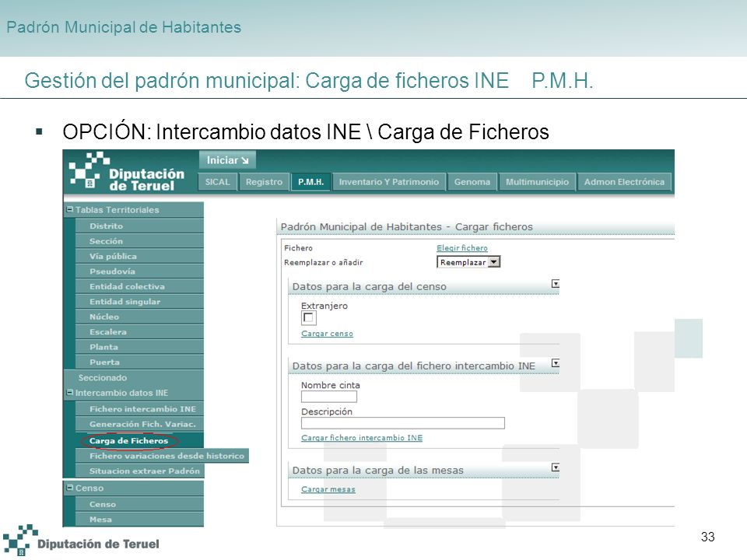Viewport: 747px width, 560px height.
Task: Open Escalera in the sidebar
Action: click(139, 332)
